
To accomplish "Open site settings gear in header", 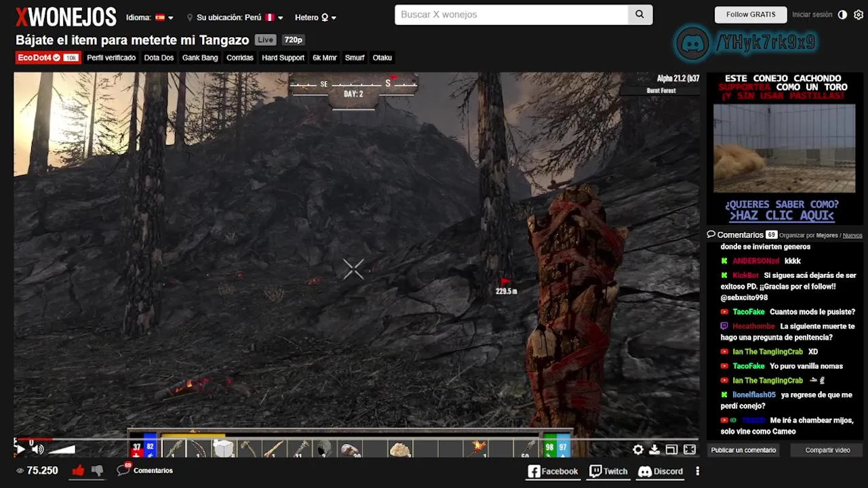I will point(859,14).
